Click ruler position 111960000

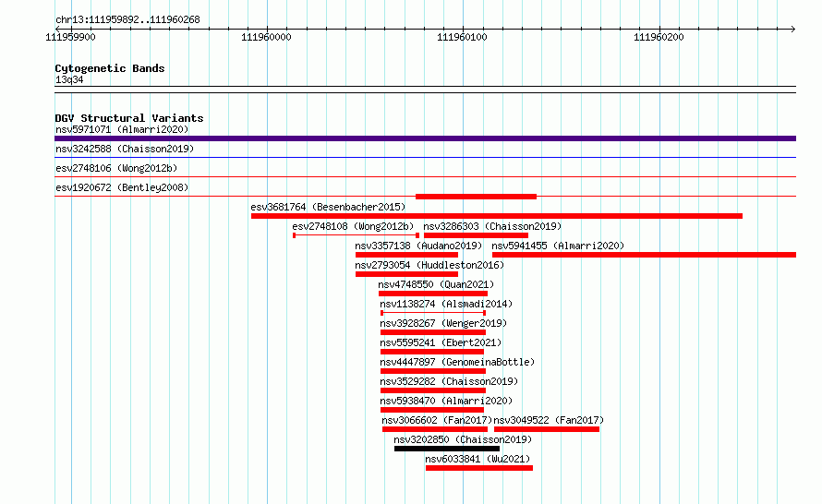pos(266,37)
